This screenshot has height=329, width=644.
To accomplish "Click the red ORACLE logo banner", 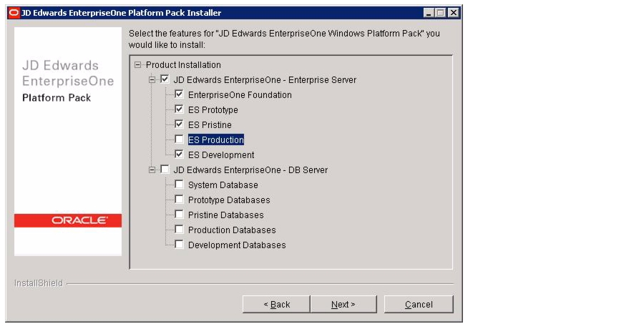I will [68, 220].
